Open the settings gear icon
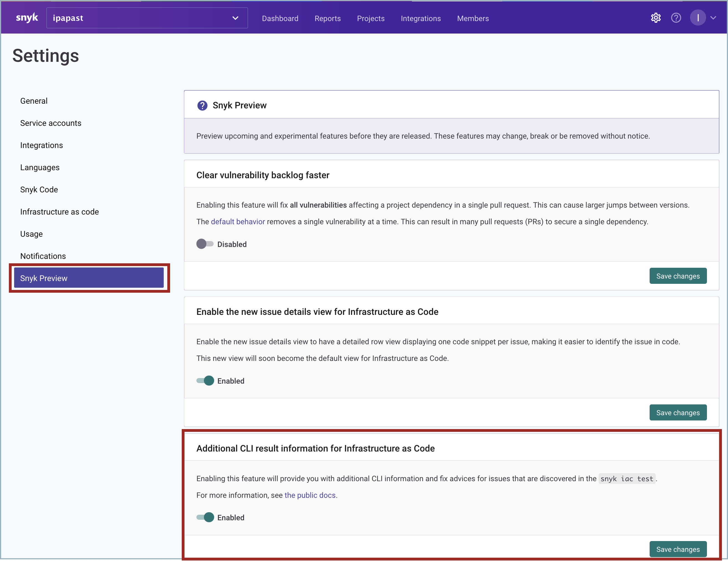The height and width of the screenshot is (561, 728). 656,18
